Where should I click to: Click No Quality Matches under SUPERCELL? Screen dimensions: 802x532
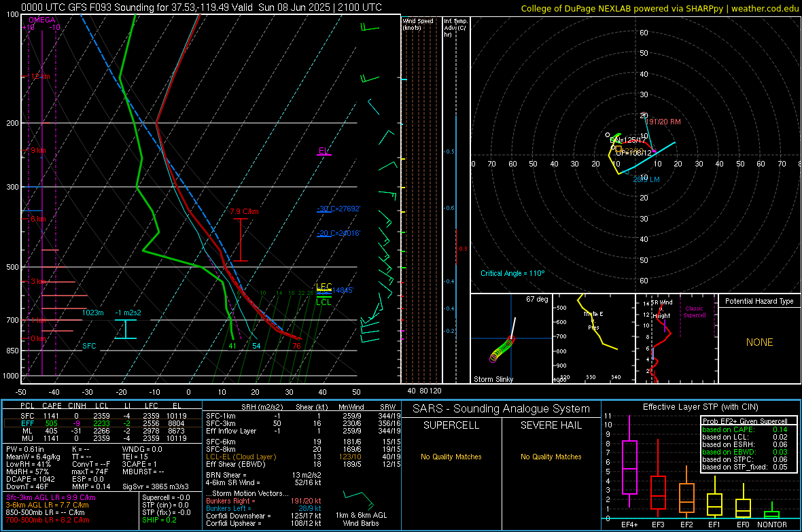click(451, 457)
